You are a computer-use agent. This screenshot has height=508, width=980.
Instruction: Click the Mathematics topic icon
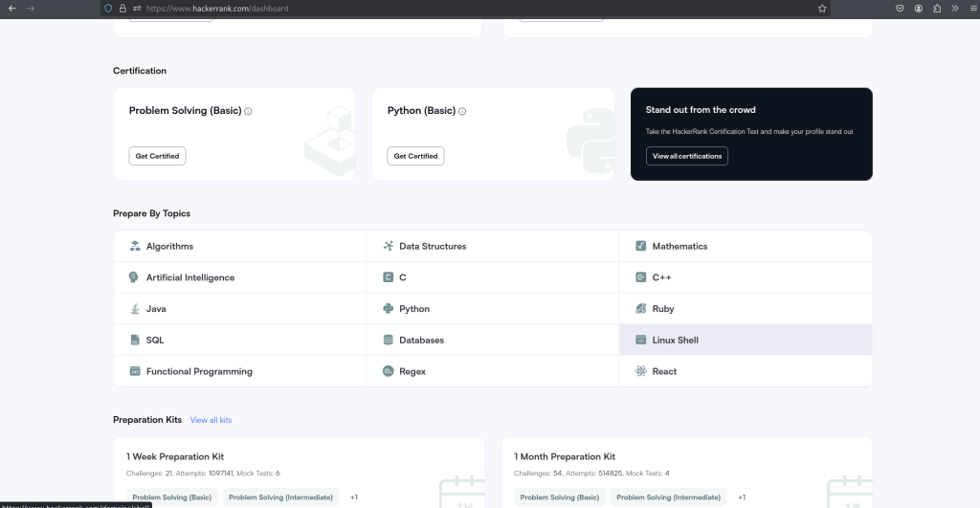click(640, 246)
